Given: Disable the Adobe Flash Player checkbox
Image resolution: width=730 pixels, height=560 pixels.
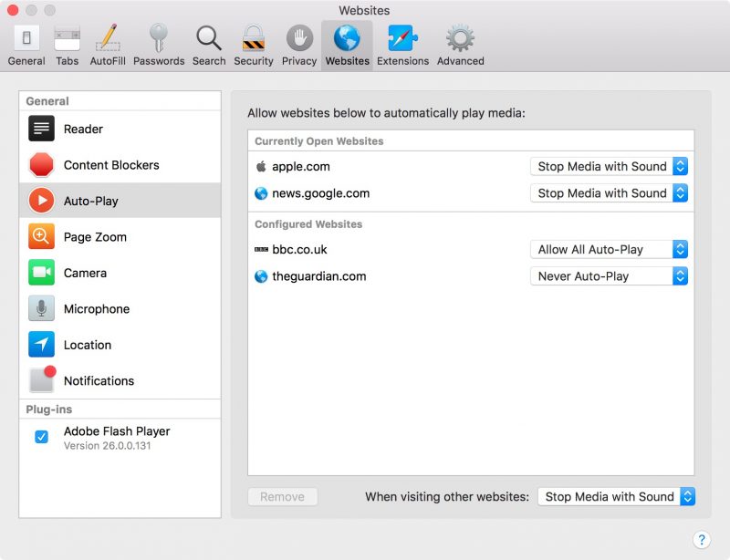Looking at the screenshot, I should tap(41, 437).
